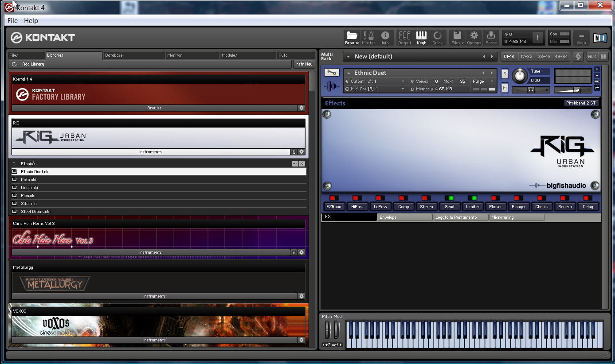This screenshot has width=615, height=364.
Task: Click the rack workspace diamond icon
Action: click(x=578, y=57)
